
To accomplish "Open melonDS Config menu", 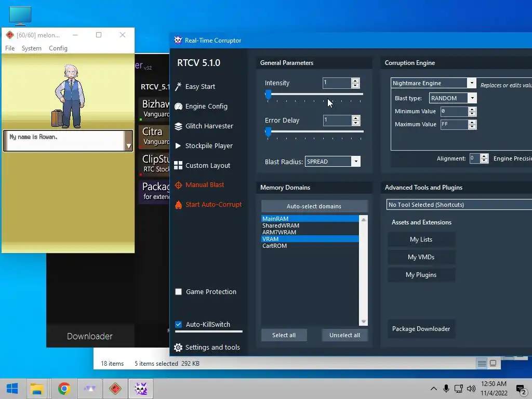I will (58, 48).
